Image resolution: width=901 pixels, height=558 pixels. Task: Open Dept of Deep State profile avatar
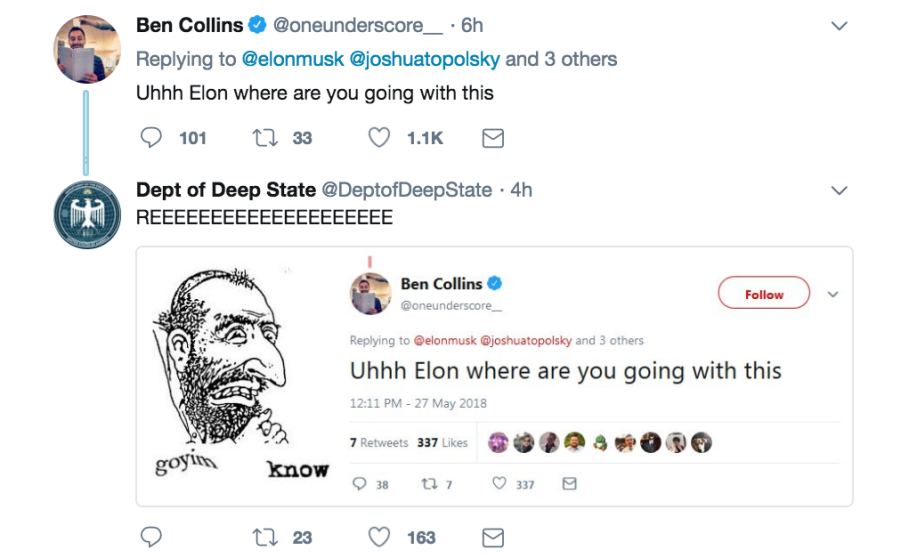coord(87,213)
